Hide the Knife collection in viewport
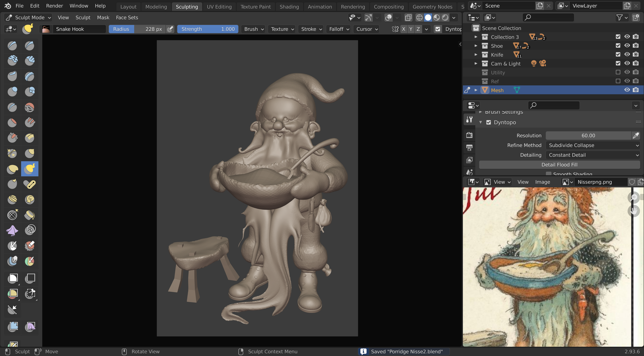This screenshot has width=644, height=356. (627, 54)
